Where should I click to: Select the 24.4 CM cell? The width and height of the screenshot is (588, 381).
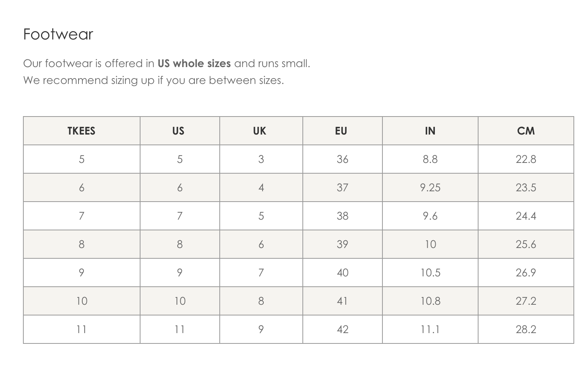[526, 216]
